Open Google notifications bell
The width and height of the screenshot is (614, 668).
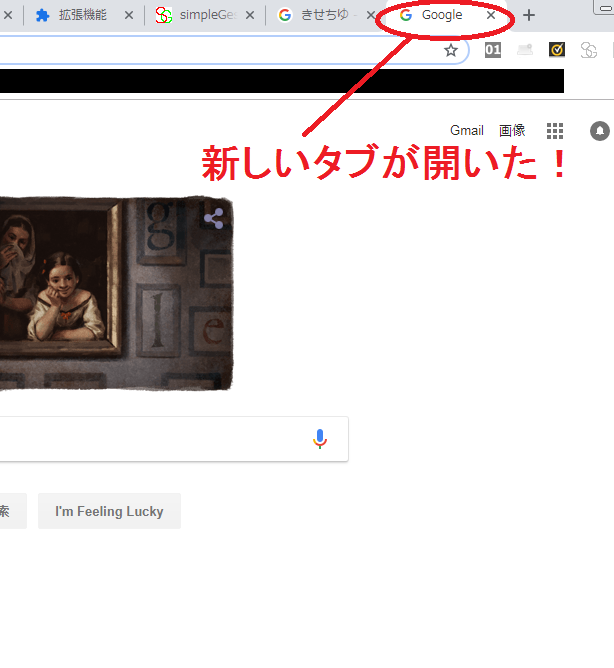pyautogui.click(x=600, y=131)
